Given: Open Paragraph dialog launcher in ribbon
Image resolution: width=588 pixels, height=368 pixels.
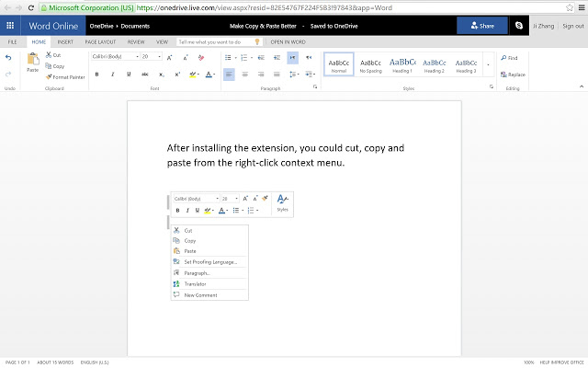Looking at the screenshot, I should coord(315,86).
